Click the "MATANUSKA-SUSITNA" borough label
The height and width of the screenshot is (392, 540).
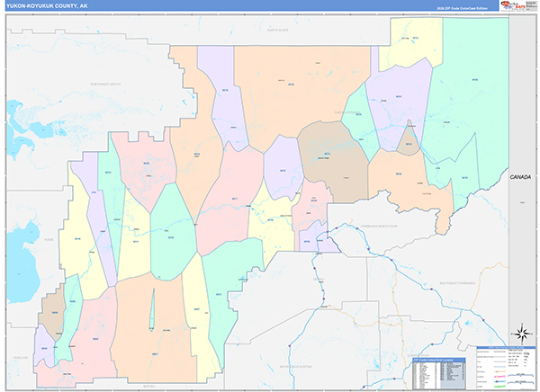coord(296,367)
